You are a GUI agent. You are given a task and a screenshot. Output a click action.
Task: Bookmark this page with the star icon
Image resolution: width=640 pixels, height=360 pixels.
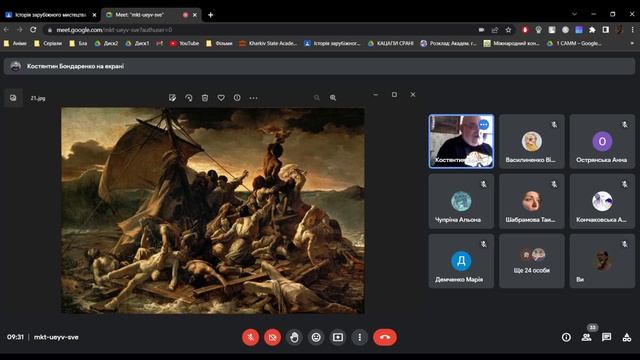pos(508,30)
